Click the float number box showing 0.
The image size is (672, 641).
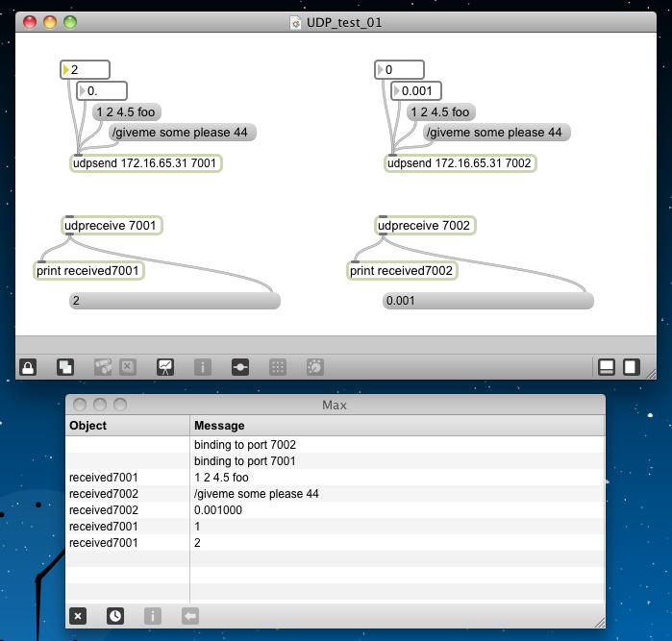(x=102, y=91)
